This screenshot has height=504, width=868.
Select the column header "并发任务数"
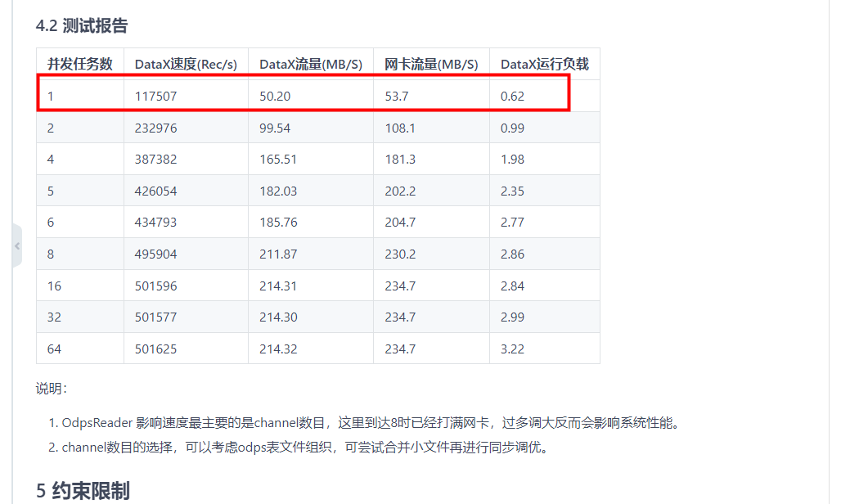coord(80,65)
